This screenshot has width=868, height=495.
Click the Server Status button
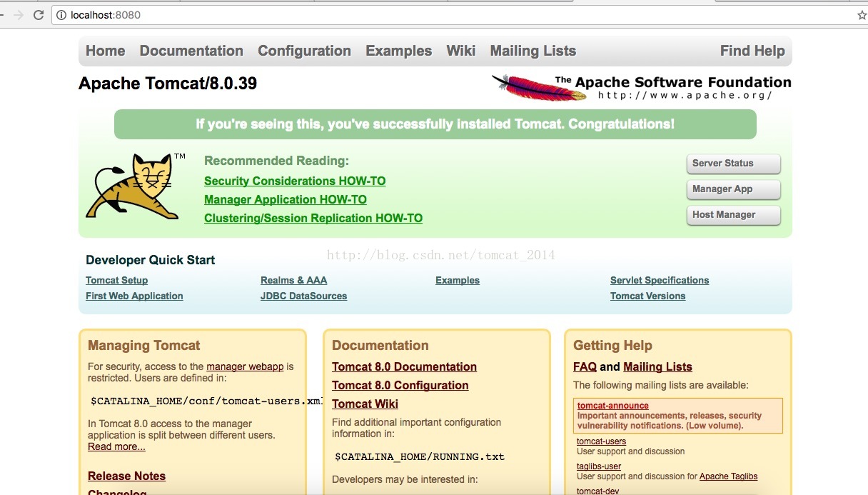point(733,164)
